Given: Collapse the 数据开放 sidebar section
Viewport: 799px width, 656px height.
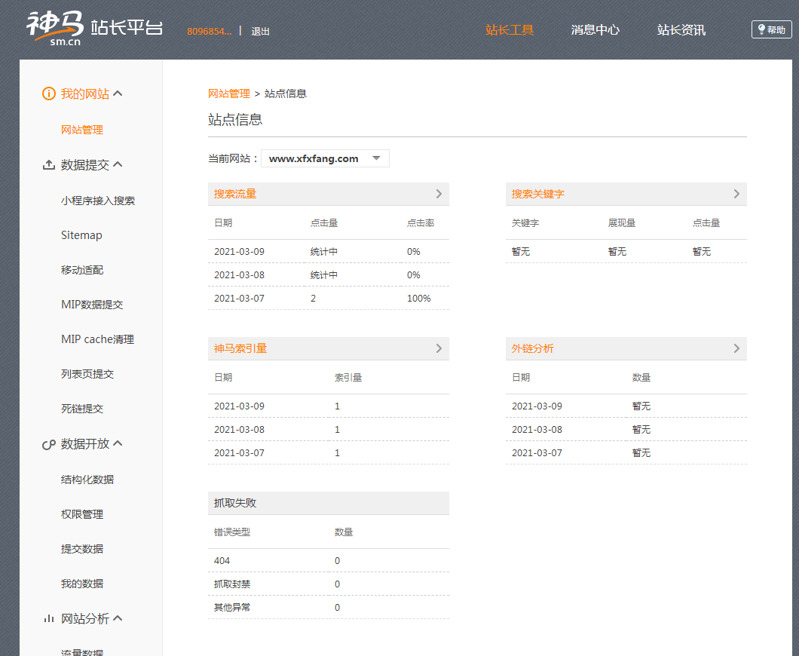Looking at the screenshot, I should (x=118, y=444).
